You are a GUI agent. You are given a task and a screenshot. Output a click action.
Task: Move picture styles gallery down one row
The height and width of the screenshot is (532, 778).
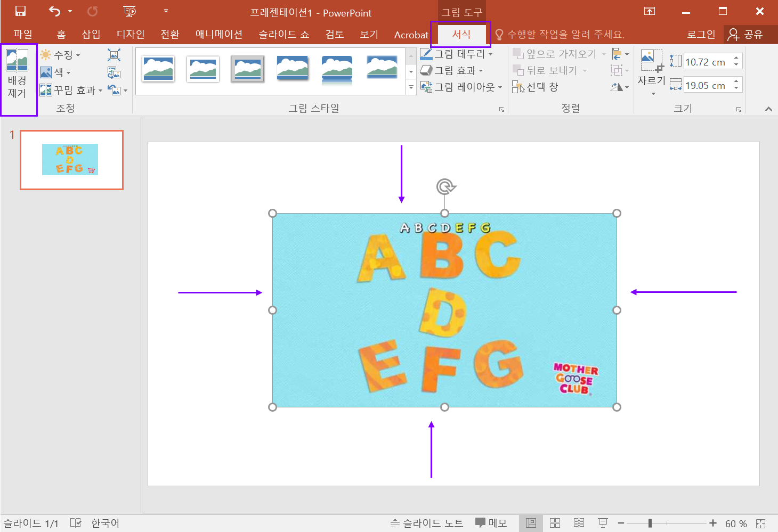[411, 71]
